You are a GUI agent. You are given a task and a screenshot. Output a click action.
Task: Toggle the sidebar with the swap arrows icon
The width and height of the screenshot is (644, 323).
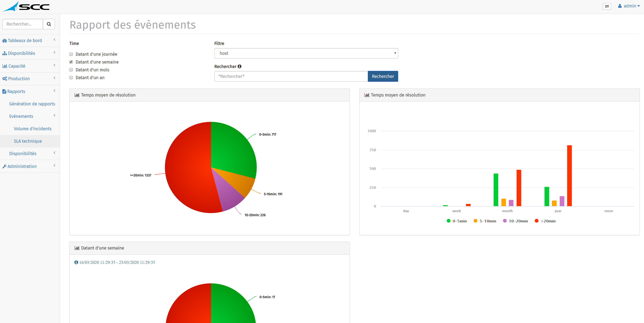(x=607, y=6)
